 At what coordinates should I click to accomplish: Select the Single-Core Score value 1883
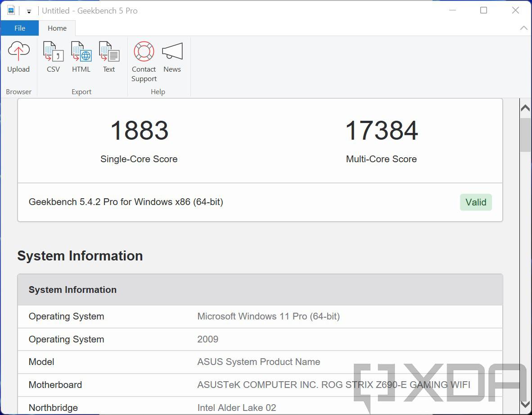pos(139,131)
